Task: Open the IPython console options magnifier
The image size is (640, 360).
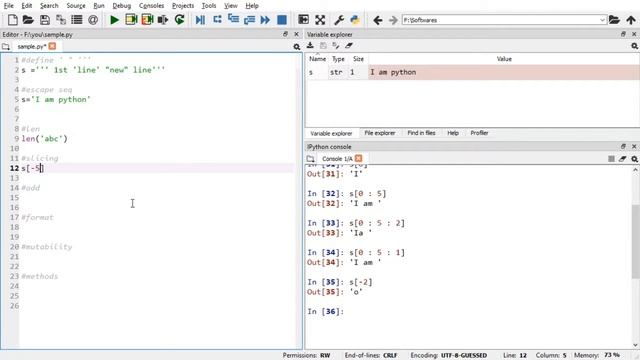Action: 634,159
